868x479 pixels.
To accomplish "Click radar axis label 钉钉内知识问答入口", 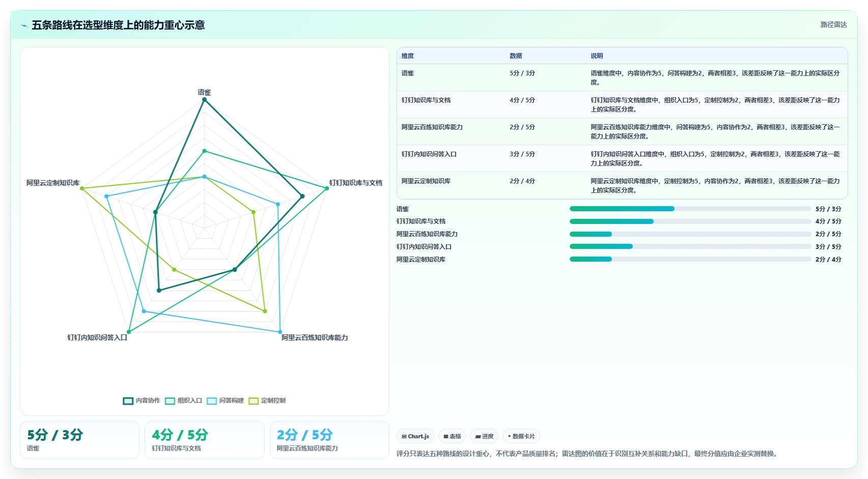I will 97,337.
